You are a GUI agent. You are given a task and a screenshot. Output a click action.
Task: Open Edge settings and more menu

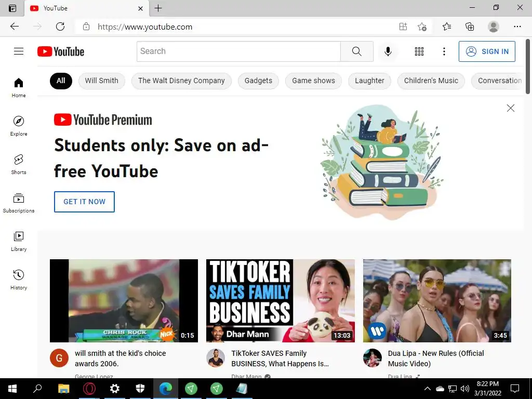[517, 26]
